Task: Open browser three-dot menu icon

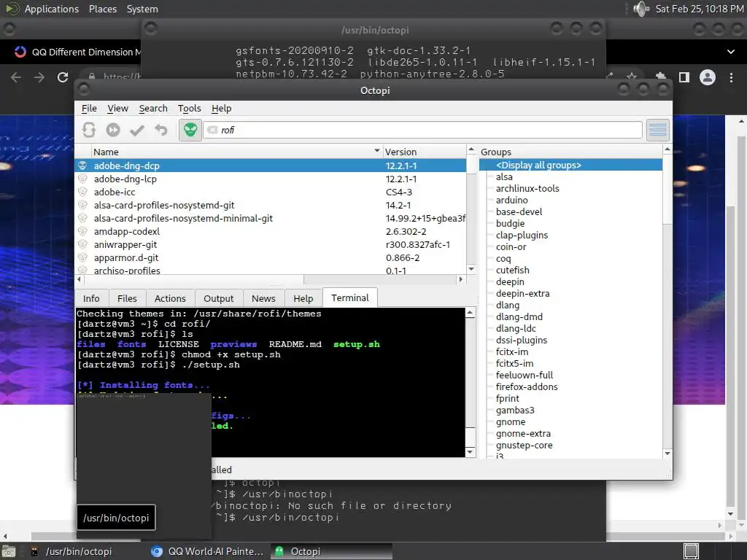Action: tap(731, 77)
